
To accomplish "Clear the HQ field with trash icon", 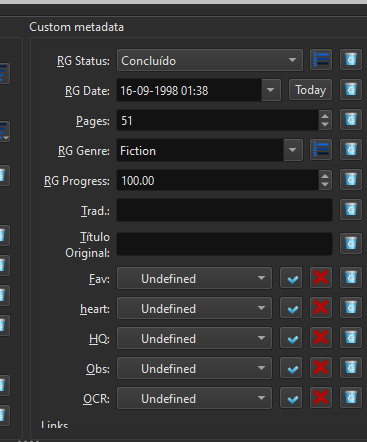I will 351,338.
